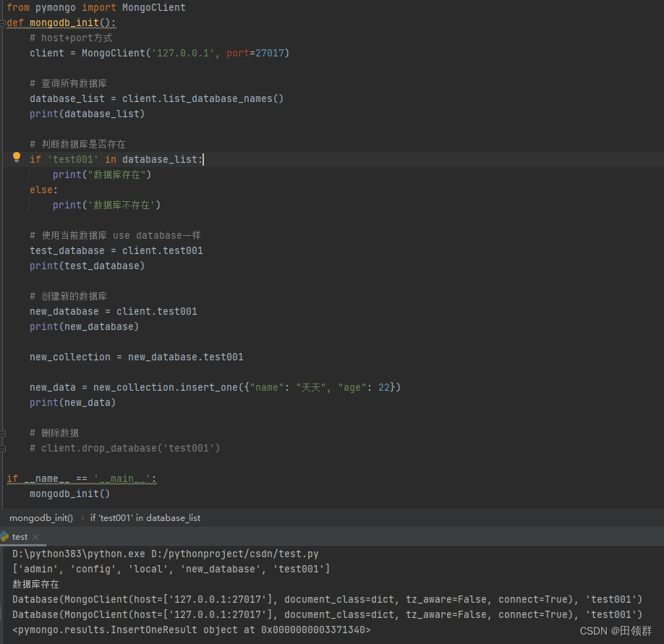Viewport: 664px width, 644px height.
Task: Click the InsertOneResult output line
Action: coord(191,630)
